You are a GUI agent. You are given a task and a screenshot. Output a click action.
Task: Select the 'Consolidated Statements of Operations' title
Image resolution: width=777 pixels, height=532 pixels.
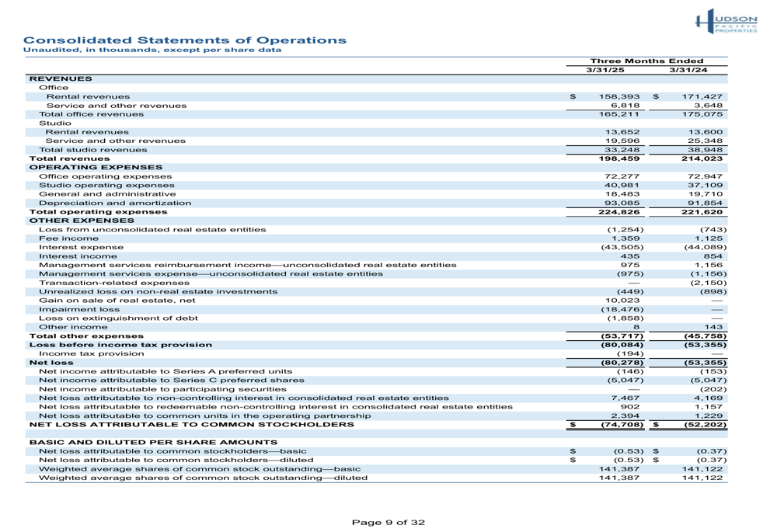click(x=185, y=40)
